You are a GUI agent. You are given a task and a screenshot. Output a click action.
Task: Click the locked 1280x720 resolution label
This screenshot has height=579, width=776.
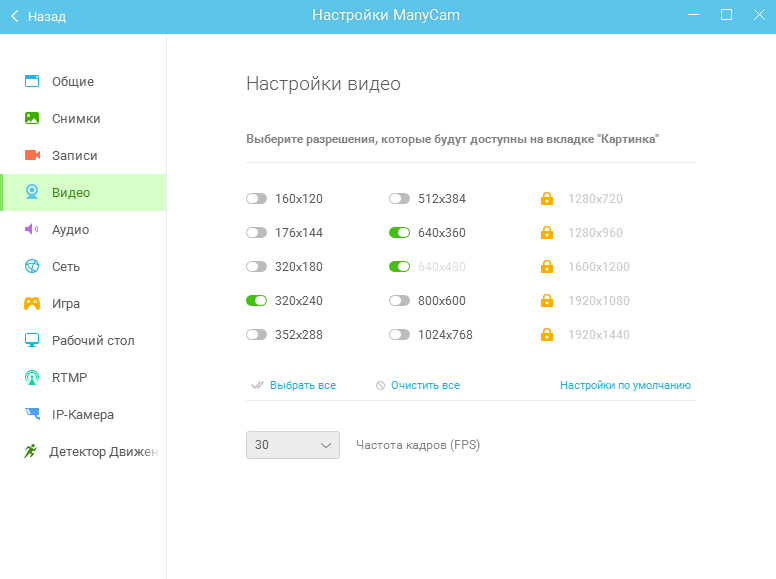pyautogui.click(x=595, y=198)
